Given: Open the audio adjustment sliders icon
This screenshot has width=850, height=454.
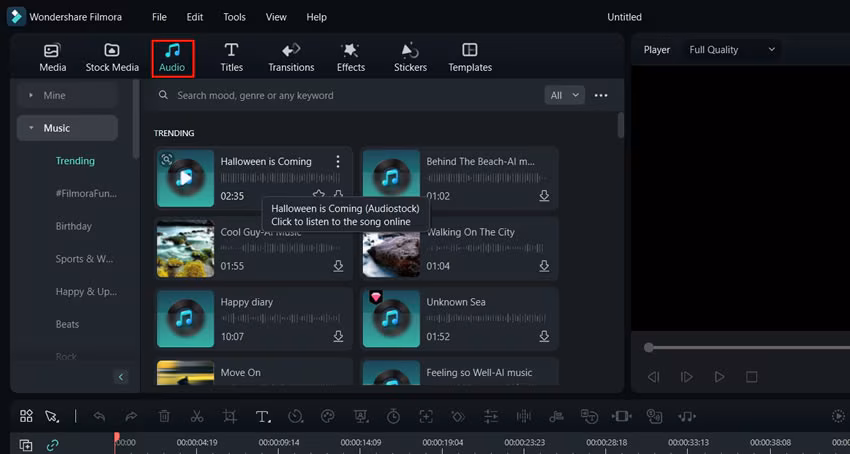Looking at the screenshot, I should point(491,416).
